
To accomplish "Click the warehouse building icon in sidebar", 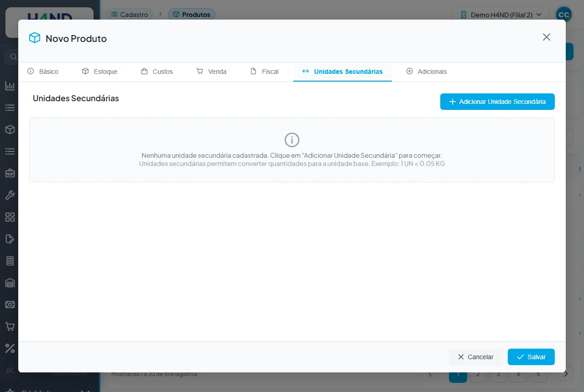I will (10, 283).
